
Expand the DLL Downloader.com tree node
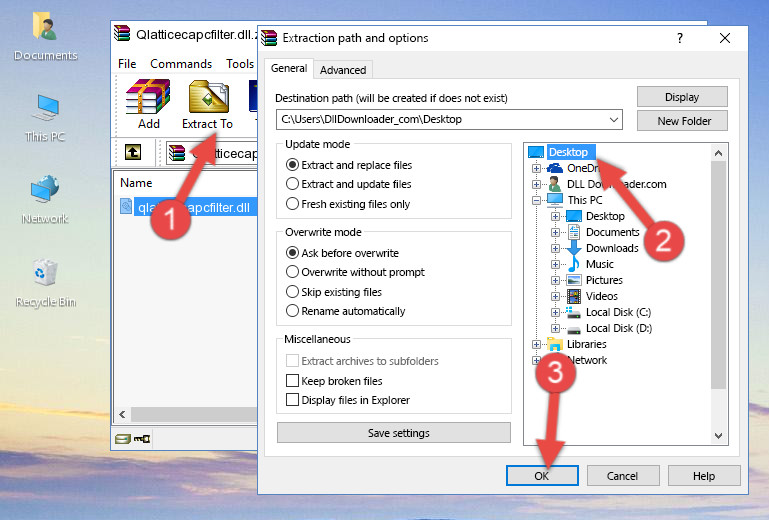[537, 184]
